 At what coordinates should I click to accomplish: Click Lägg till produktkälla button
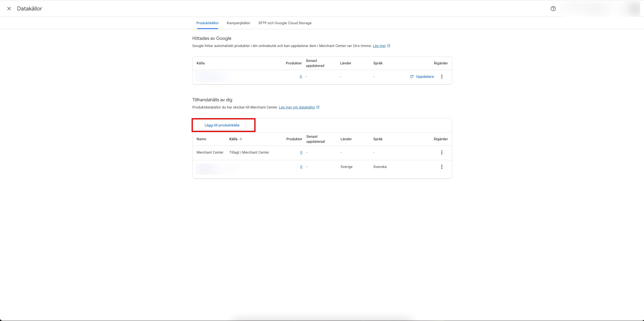pos(222,125)
